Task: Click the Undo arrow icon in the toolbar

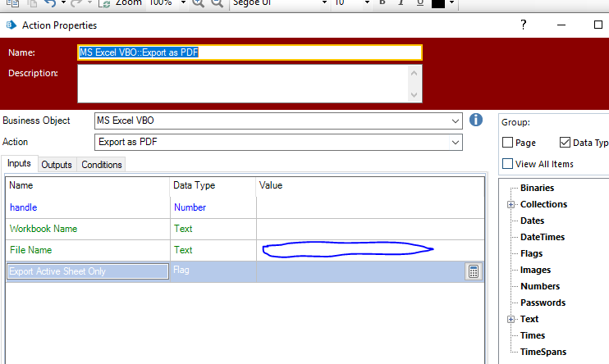Action: click(50, 3)
